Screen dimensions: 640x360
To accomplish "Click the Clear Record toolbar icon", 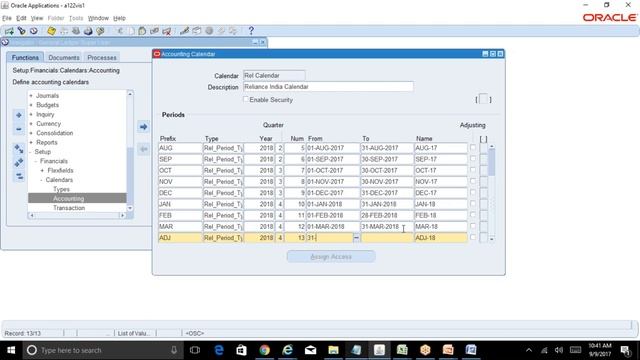I will point(154,31).
